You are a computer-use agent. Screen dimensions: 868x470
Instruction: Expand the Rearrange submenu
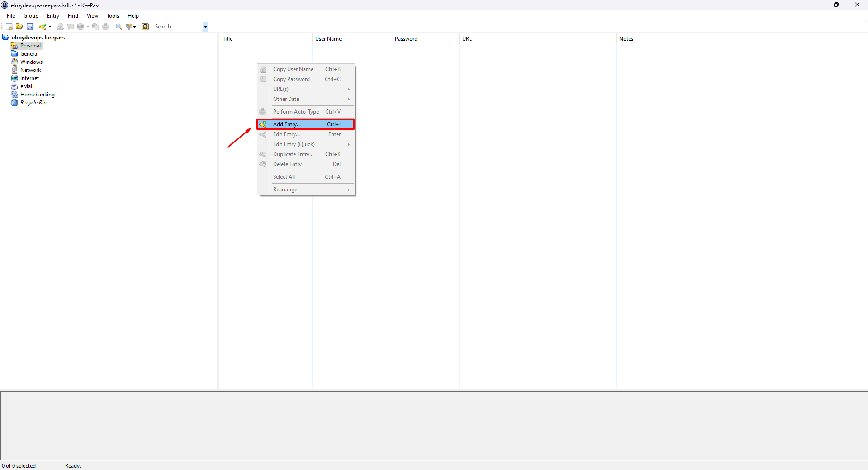pyautogui.click(x=306, y=190)
